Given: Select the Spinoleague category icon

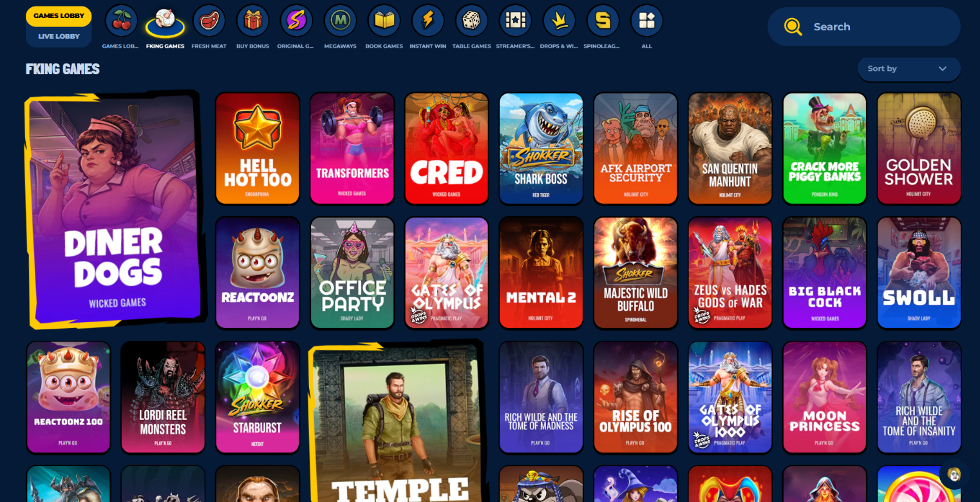Looking at the screenshot, I should pyautogui.click(x=603, y=21).
